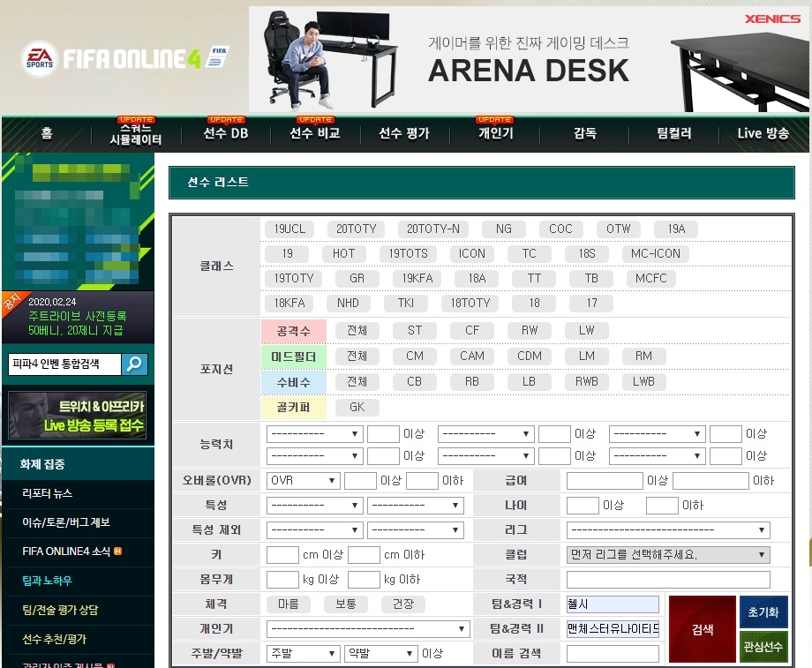Screen dimensions: 812x668
Task: Click the 팀&경력 II field with 맨체스터유나이티드
Action: pos(613,629)
